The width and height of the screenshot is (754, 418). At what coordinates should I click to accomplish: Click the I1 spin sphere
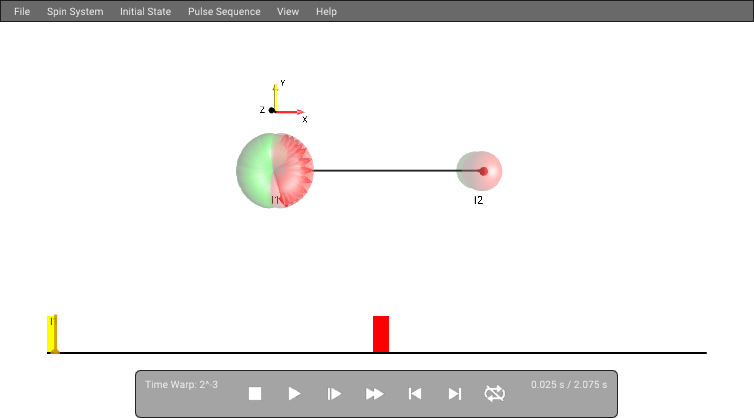coord(275,171)
